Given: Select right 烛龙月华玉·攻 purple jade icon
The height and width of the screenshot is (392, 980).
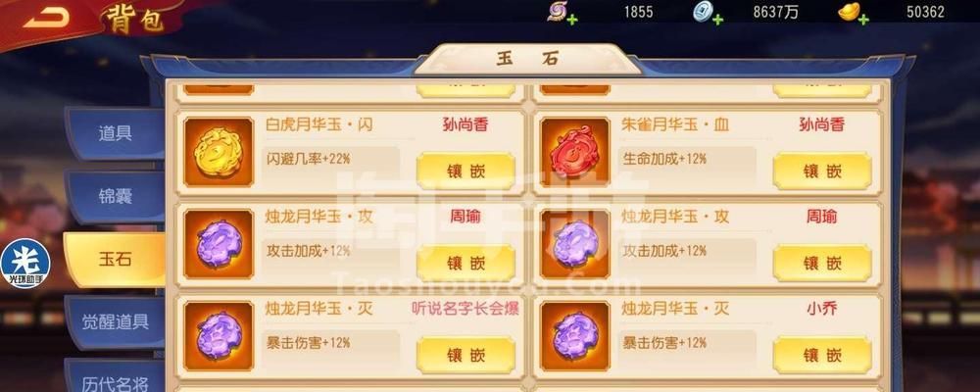Looking at the screenshot, I should (x=575, y=244).
